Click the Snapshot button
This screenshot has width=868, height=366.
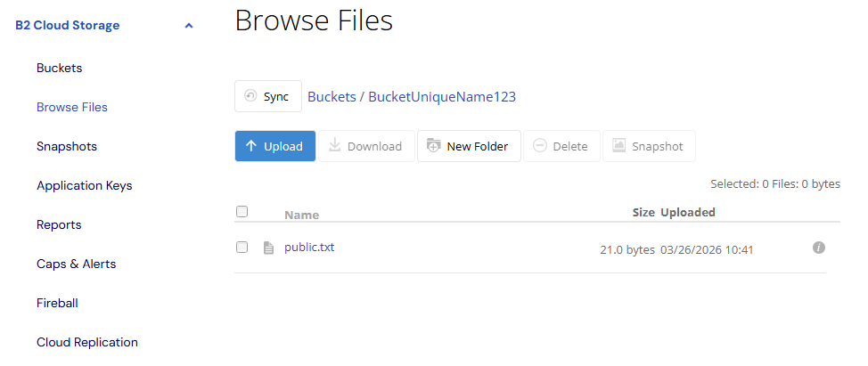click(648, 146)
